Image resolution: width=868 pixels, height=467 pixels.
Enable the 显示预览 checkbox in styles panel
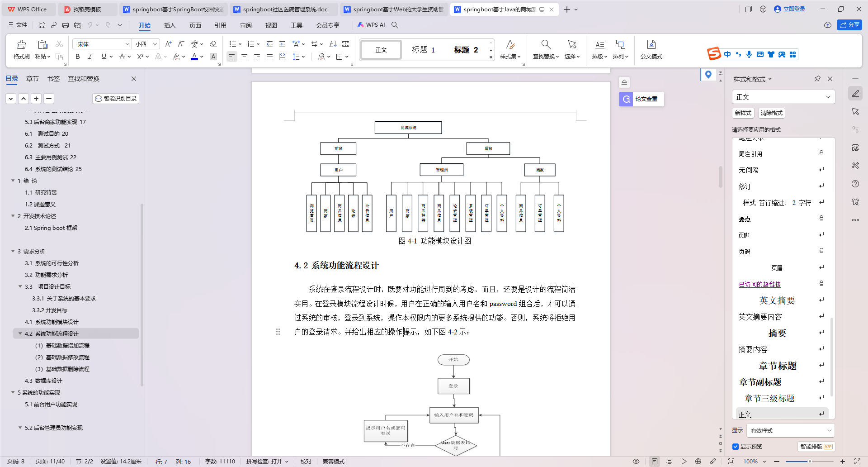pyautogui.click(x=736, y=446)
